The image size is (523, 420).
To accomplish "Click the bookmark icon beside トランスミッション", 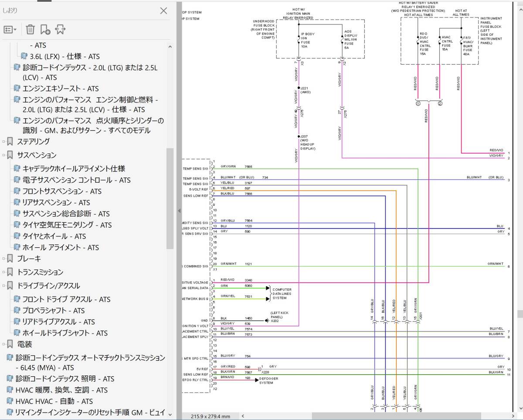I will pos(10,272).
